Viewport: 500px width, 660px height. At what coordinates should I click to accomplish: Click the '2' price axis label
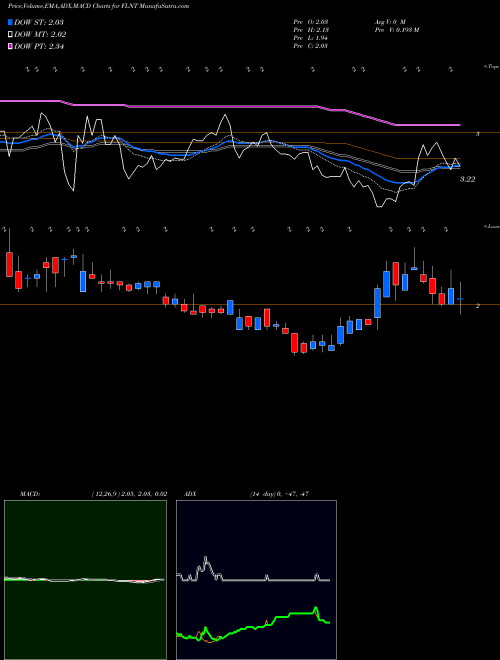click(478, 306)
